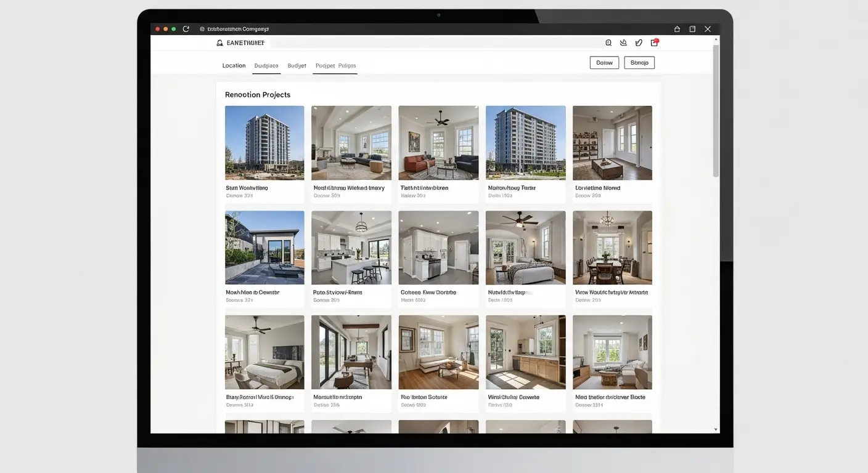Viewport: 868px width, 473px height.
Task: Click the site logo icon in header
Action: [x=220, y=43]
